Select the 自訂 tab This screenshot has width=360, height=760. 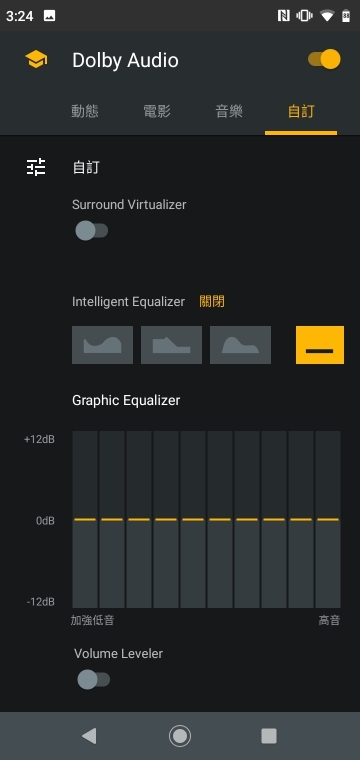pos(301,111)
